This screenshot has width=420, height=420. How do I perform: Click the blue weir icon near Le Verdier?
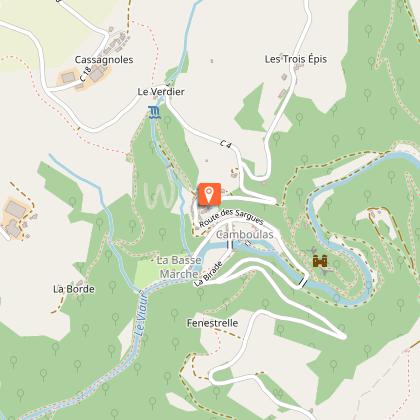(154, 112)
